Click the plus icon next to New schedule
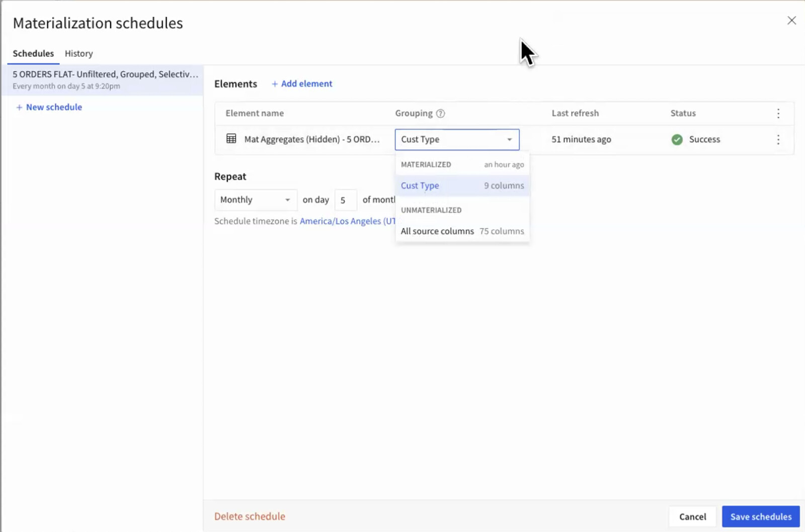Image resolution: width=805 pixels, height=532 pixels. (19, 107)
